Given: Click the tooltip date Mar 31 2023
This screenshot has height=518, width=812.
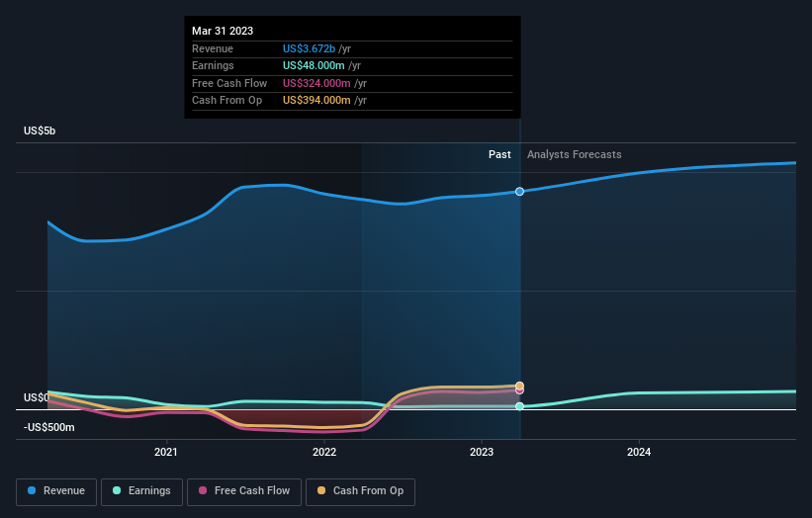Looking at the screenshot, I should 223,31.
